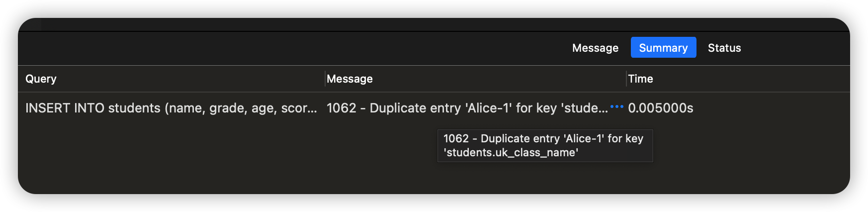The height and width of the screenshot is (212, 868).
Task: Click the Time column header
Action: tap(640, 79)
